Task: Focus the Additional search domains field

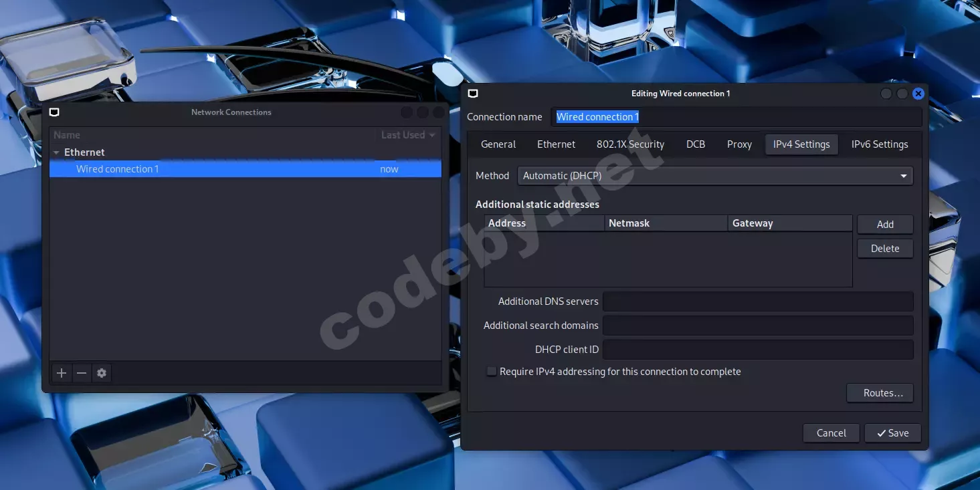Action: (x=758, y=326)
